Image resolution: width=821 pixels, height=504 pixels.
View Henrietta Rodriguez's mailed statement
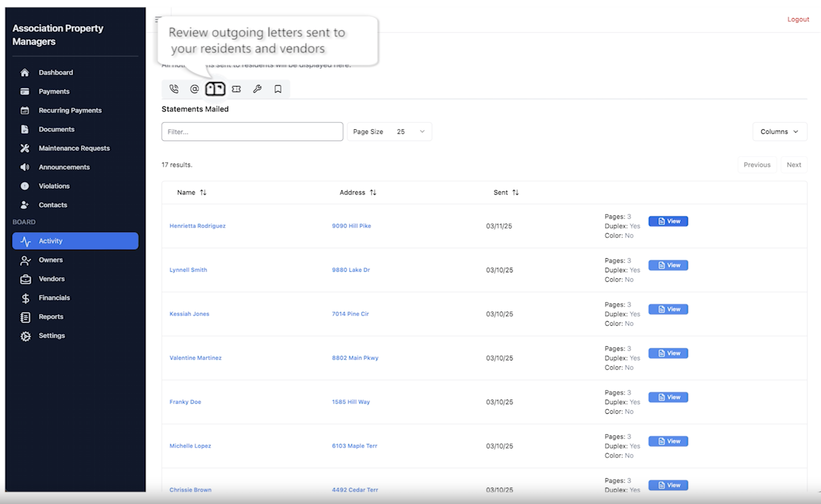pos(668,221)
